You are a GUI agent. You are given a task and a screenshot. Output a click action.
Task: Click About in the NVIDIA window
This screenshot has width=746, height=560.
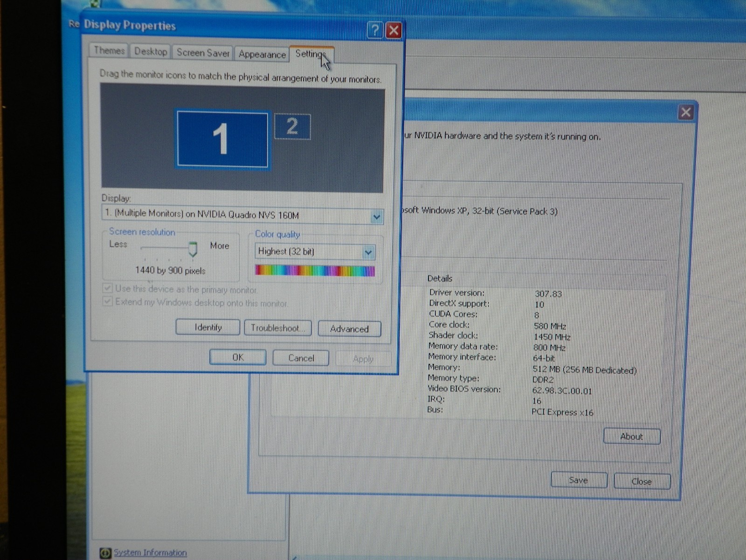click(632, 437)
